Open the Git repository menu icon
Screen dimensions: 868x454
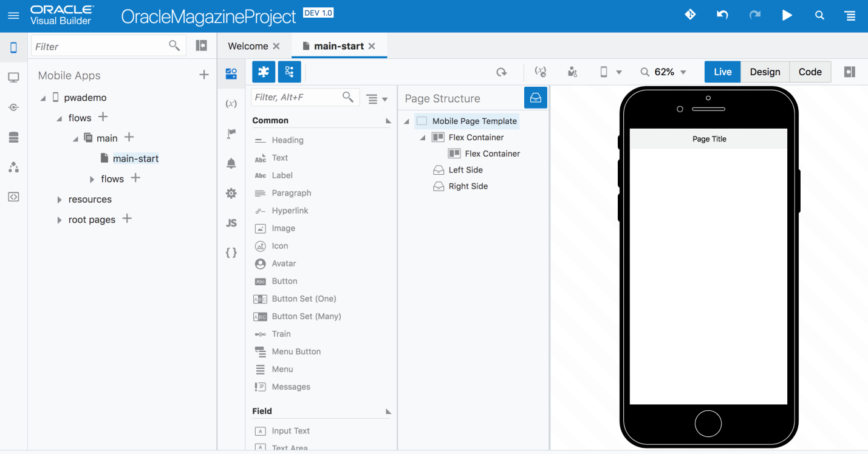690,15
